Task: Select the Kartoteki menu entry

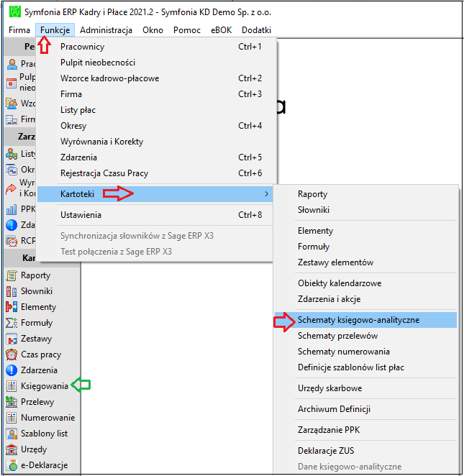Action: pyautogui.click(x=155, y=193)
